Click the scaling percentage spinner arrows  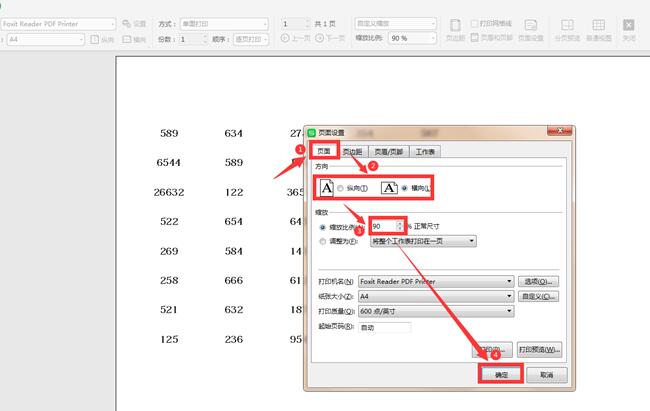[x=400, y=226]
